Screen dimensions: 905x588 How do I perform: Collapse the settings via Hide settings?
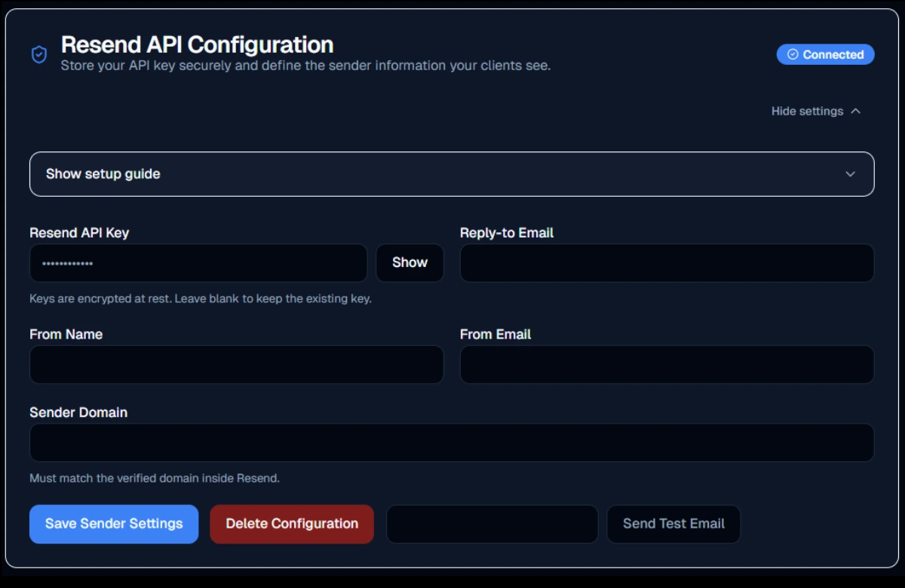coord(807,110)
